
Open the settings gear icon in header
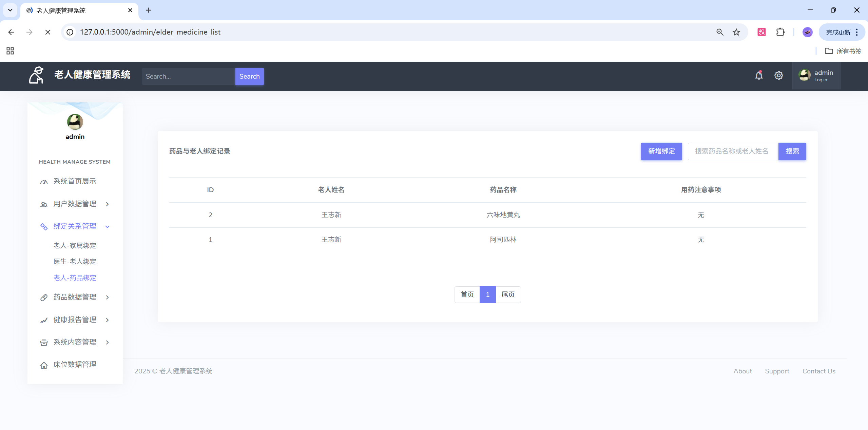(778, 76)
